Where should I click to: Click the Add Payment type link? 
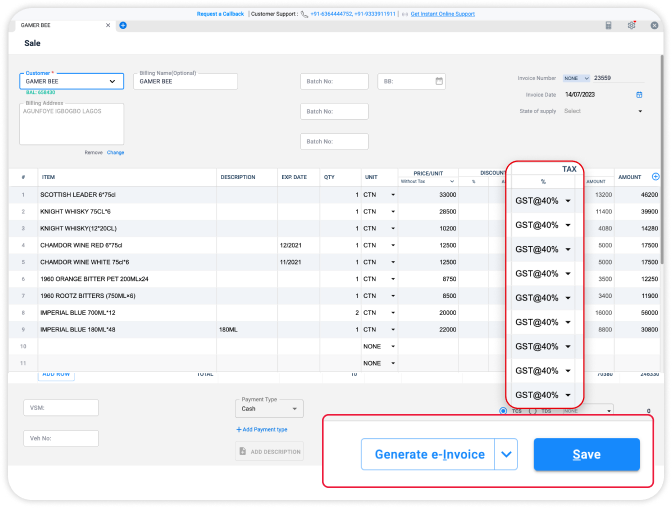coord(263,429)
